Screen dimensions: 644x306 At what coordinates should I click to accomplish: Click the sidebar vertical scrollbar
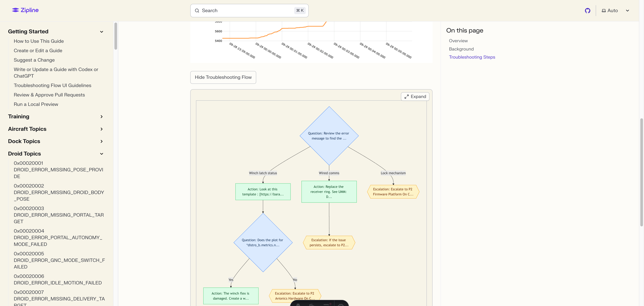(116, 36)
